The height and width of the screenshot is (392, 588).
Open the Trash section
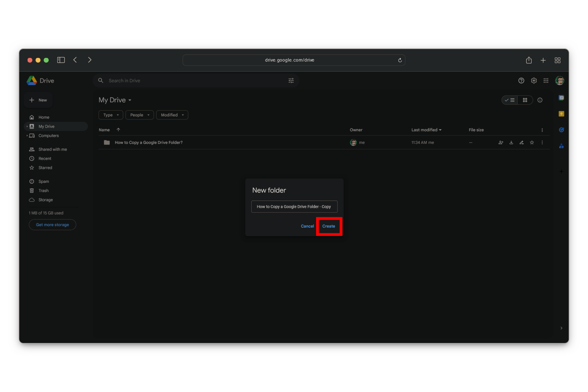tap(43, 190)
